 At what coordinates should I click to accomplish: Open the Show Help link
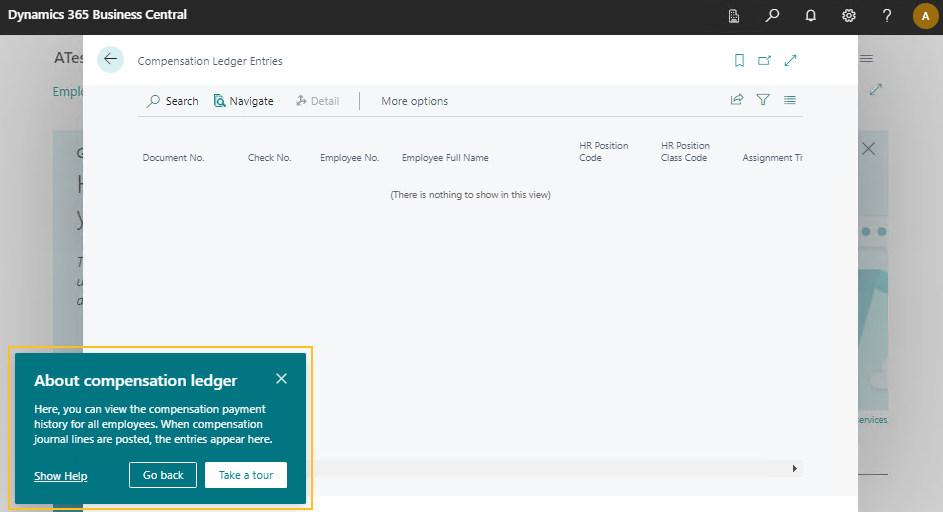[x=60, y=476]
